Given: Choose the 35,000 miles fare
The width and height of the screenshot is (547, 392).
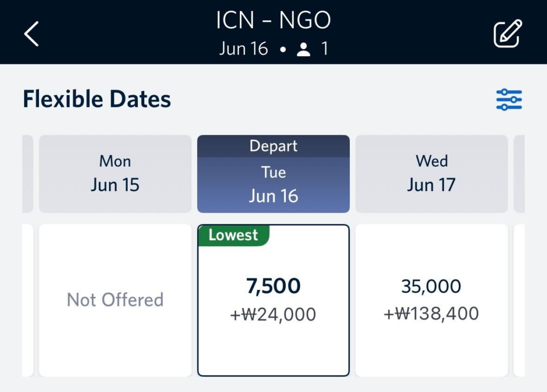Looking at the screenshot, I should point(431,287).
